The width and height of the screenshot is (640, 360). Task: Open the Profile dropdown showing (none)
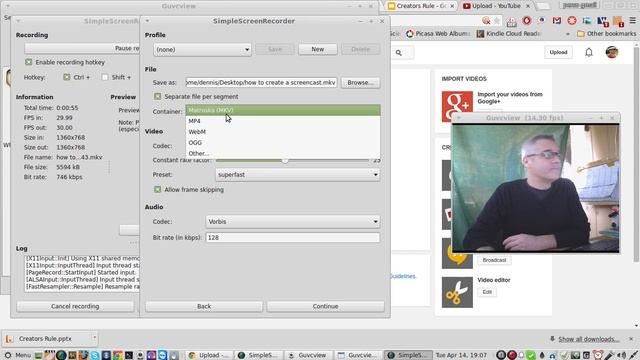[202, 49]
